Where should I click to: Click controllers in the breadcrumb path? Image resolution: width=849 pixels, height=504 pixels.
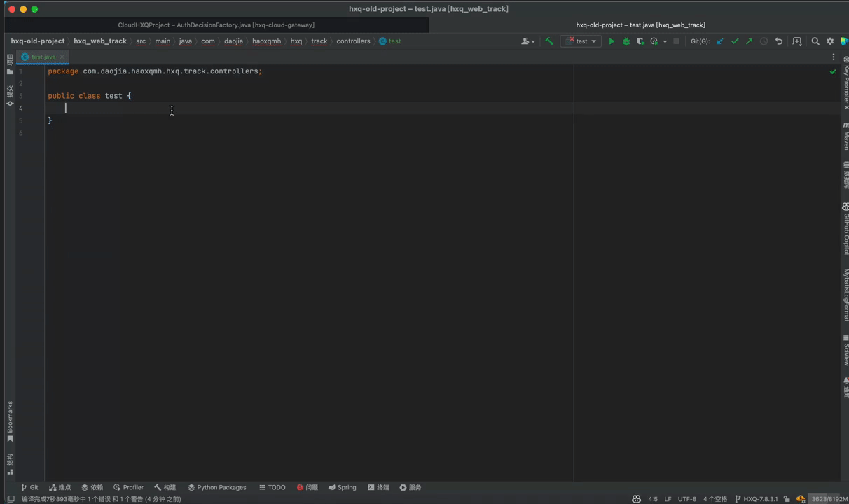pos(353,41)
